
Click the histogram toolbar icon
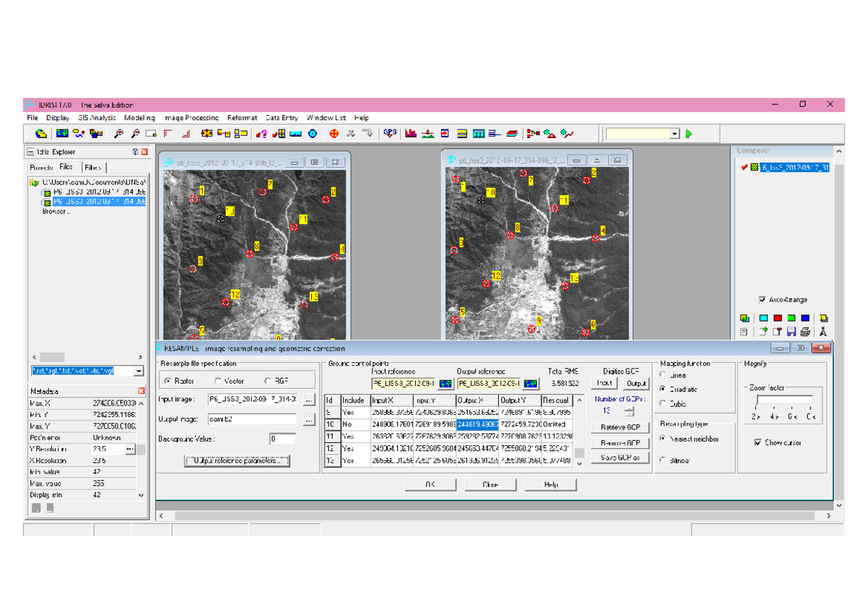pyautogui.click(x=411, y=133)
